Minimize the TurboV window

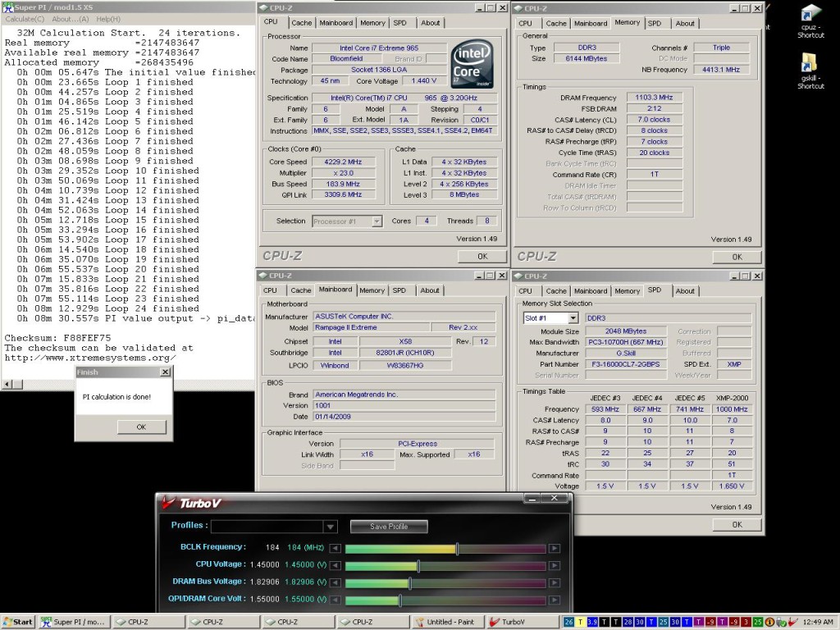pyautogui.click(x=532, y=499)
